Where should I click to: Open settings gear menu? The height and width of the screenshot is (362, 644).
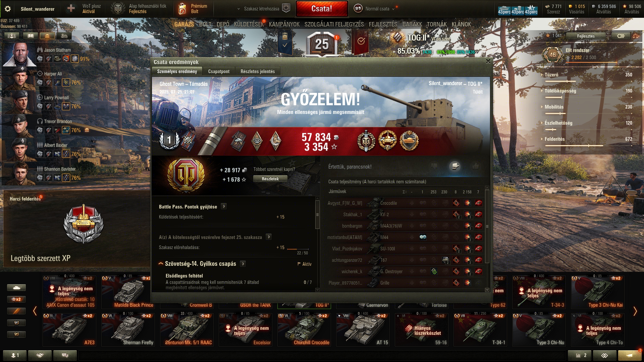coord(8,9)
